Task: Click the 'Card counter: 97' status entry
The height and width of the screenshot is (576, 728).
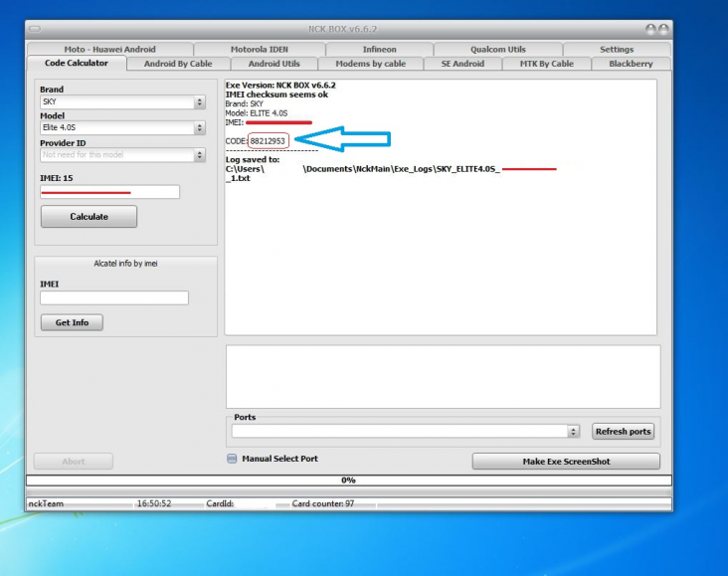Action: point(323,503)
